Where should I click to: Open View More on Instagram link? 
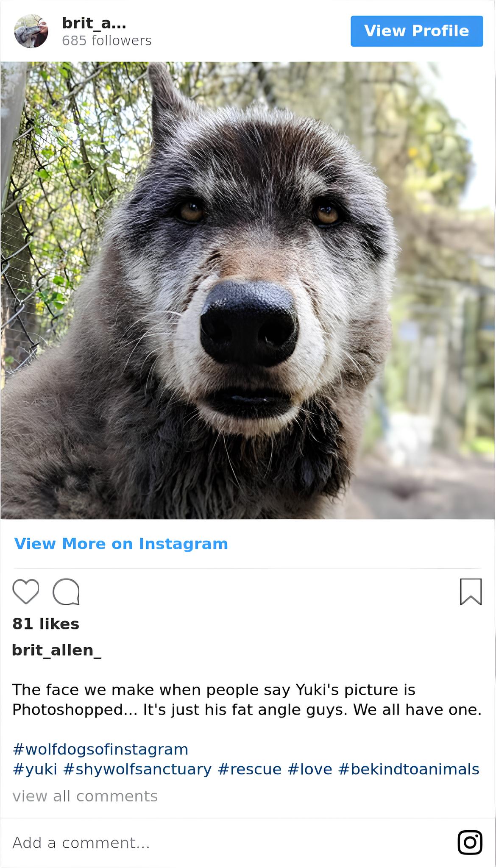click(x=121, y=544)
